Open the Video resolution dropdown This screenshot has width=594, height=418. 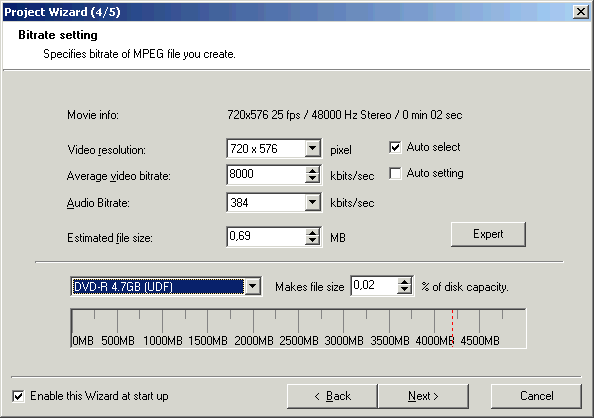click(x=313, y=149)
